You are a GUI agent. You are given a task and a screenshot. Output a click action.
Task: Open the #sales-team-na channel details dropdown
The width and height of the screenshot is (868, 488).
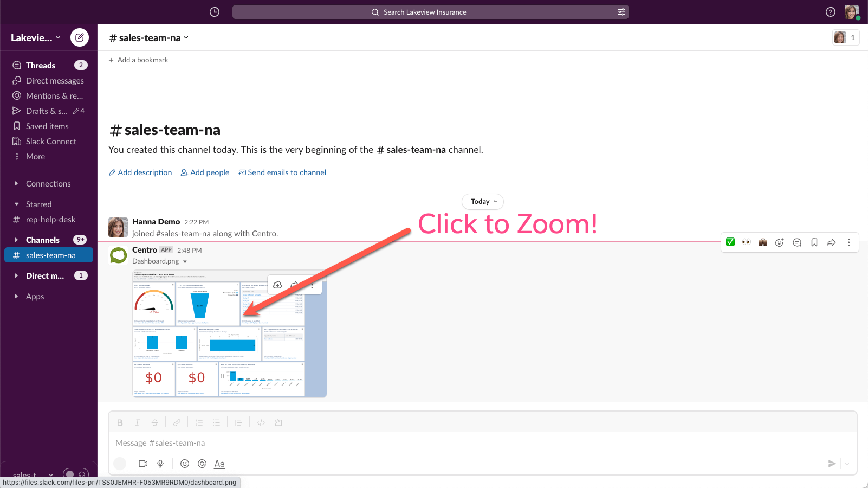(149, 38)
